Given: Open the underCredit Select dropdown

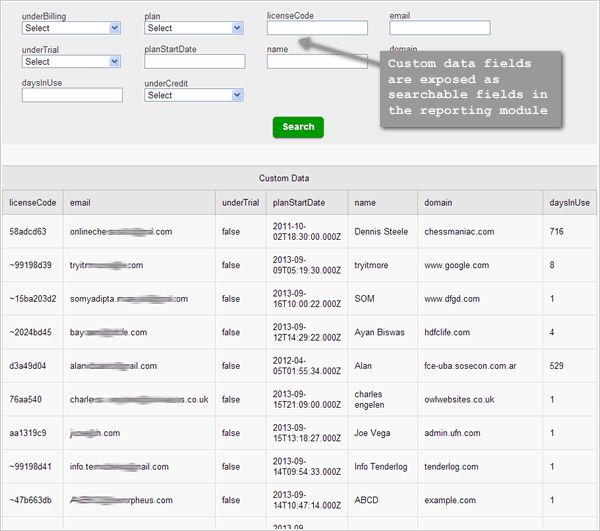Looking at the screenshot, I should [x=194, y=95].
